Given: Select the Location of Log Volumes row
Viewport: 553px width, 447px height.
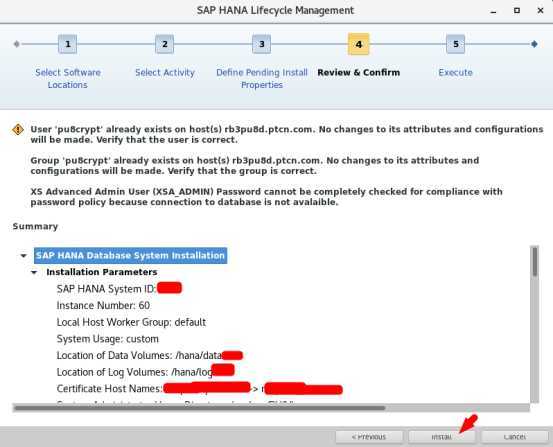Looking at the screenshot, I should pyautogui.click(x=145, y=372).
